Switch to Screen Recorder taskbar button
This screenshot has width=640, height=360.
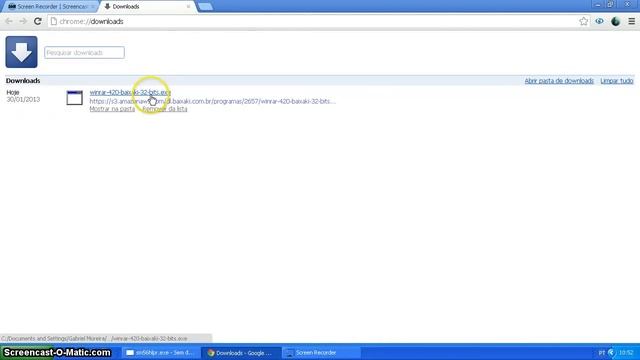(x=322, y=353)
